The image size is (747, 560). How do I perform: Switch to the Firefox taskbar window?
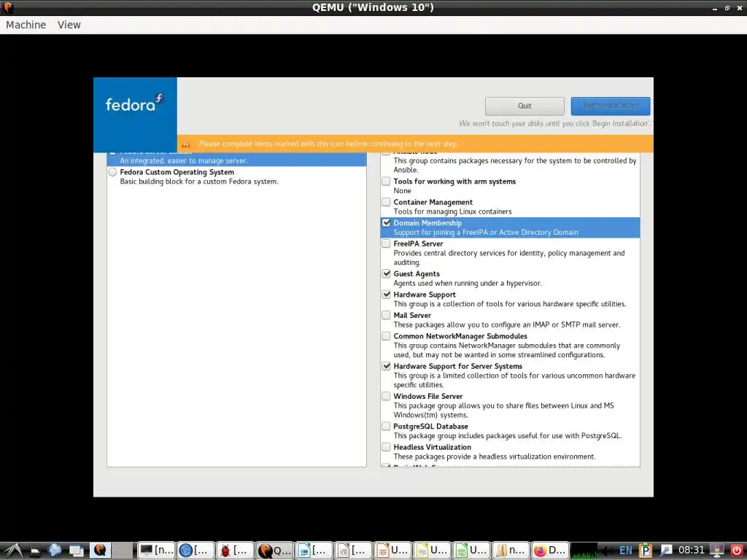pos(550,551)
